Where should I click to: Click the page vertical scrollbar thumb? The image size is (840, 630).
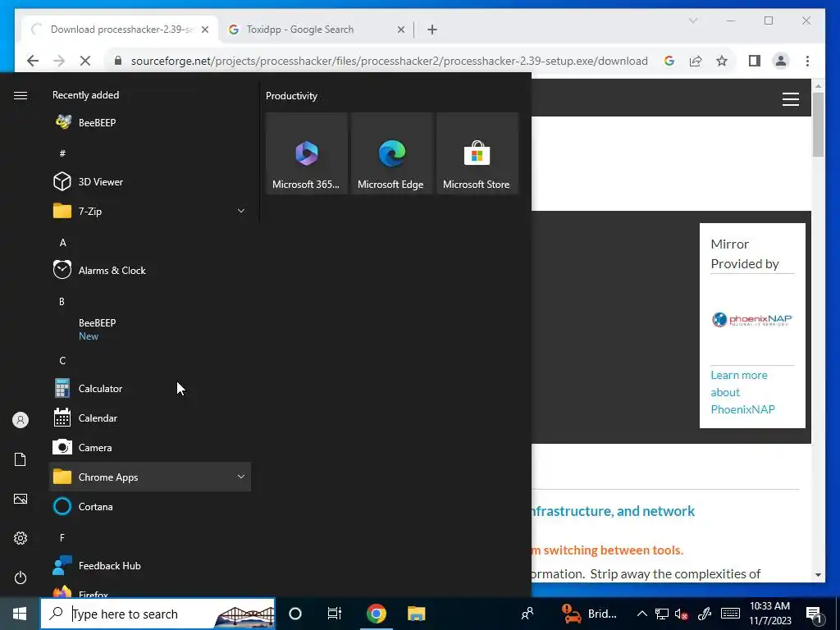coord(818,125)
